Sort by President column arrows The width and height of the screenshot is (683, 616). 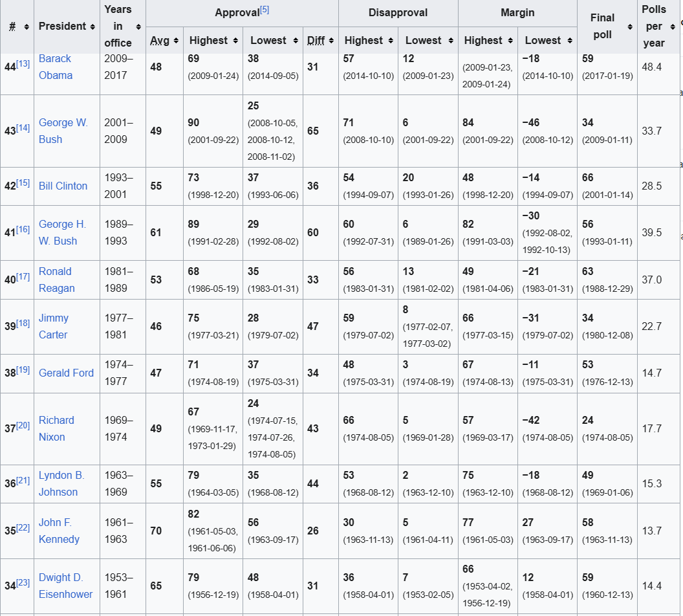point(92,27)
